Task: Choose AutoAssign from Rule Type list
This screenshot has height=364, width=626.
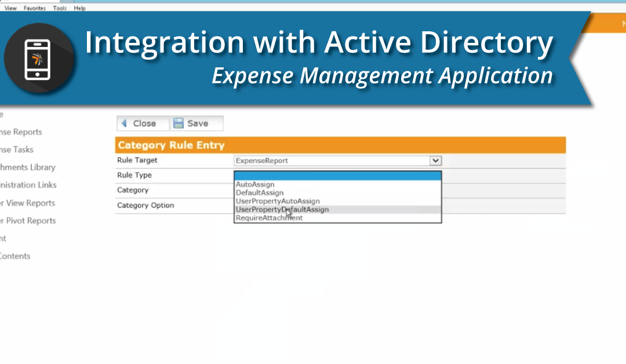Action: tap(338, 184)
